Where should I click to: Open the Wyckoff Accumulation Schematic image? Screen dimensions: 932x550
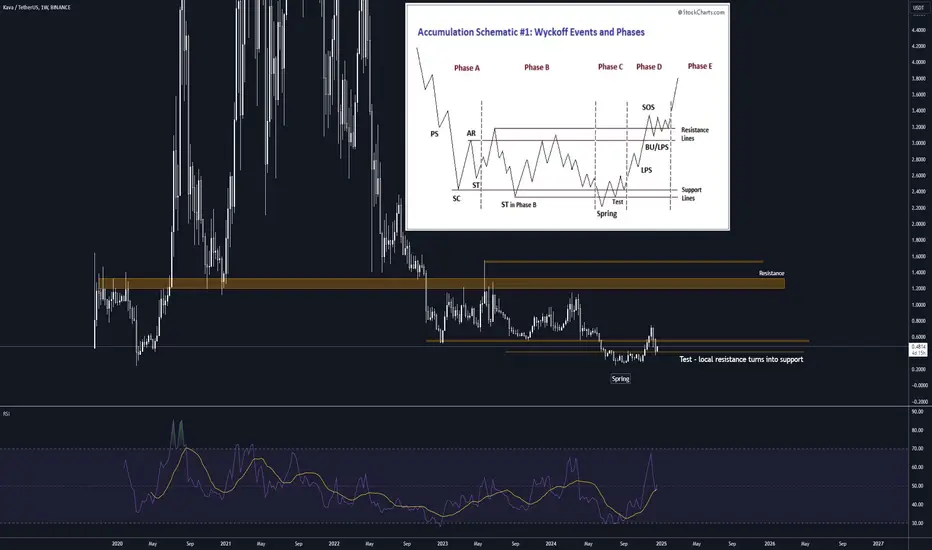[x=567, y=117]
